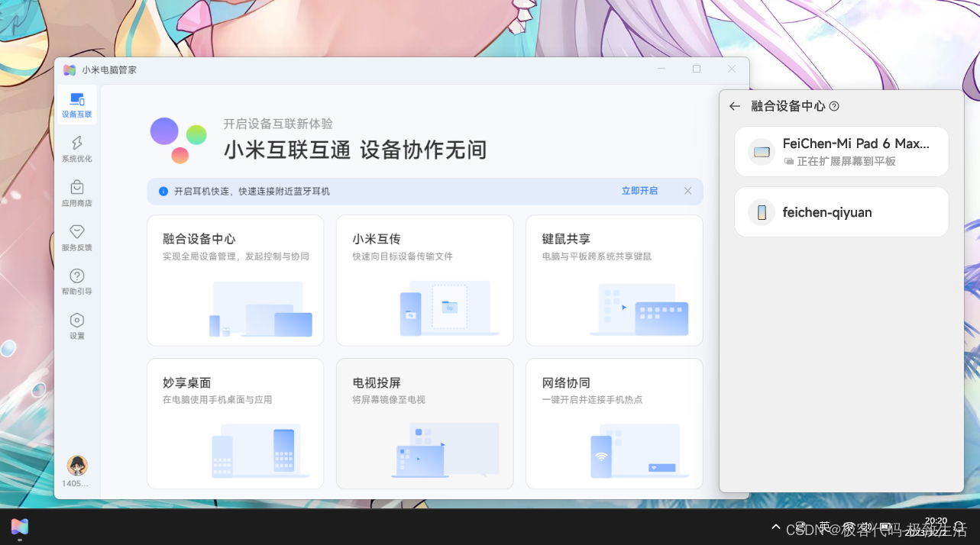This screenshot has width=980, height=545.
Task: Dismiss the earphone quick-connect banner
Action: click(x=687, y=191)
